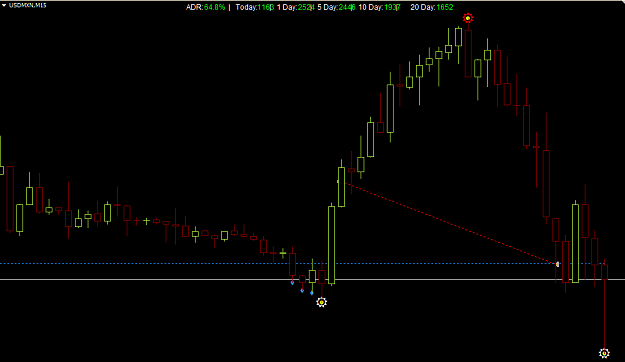Viewport: 625px width, 362px height.
Task: Click the 20 Day:1652 range value
Action: [x=432, y=7]
